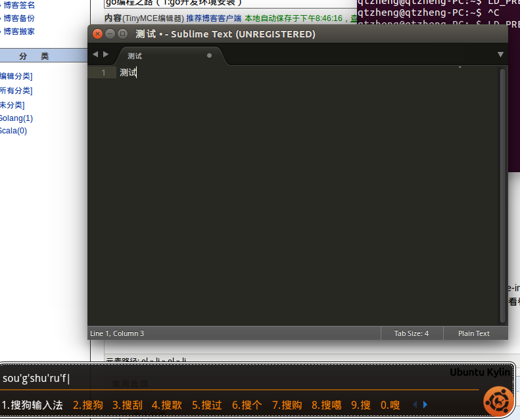520x420 pixels.
Task: Open Golang(1) category link
Action: pos(16,118)
